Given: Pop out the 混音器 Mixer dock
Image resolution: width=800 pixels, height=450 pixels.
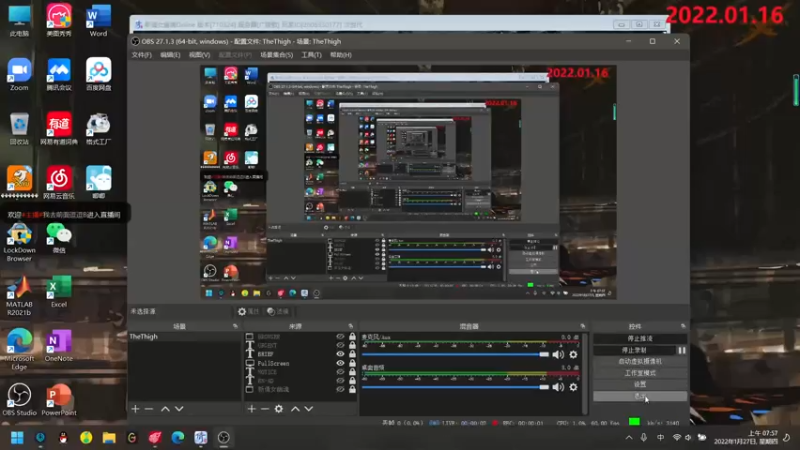Looking at the screenshot, I should tap(583, 326).
